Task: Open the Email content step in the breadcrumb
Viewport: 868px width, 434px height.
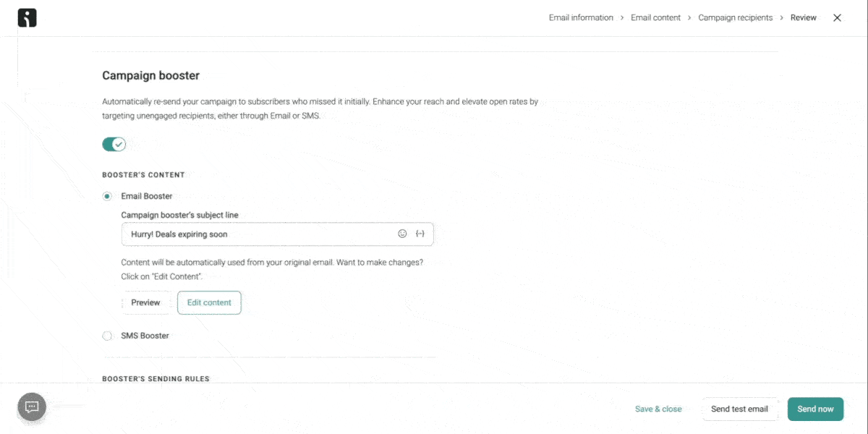Action: (x=655, y=18)
